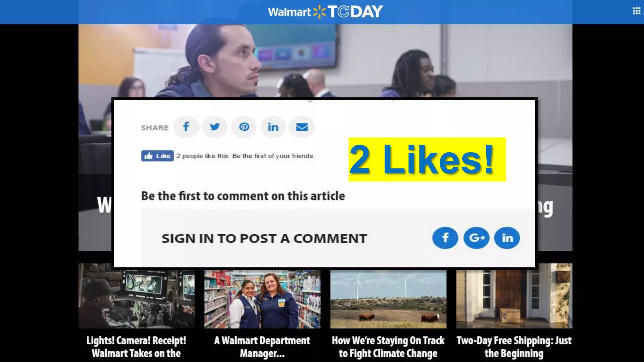Share article on Pinterest
Screen dimensions: 644x362
point(244,127)
